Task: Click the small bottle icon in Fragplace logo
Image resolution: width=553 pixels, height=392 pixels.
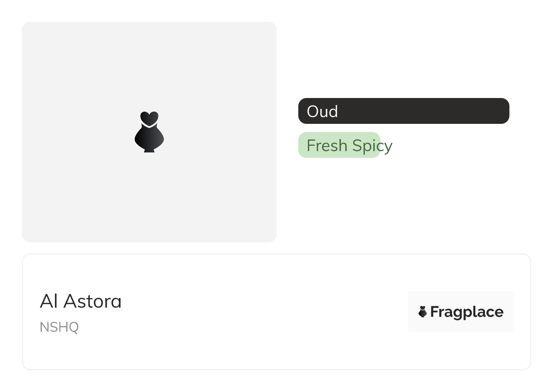Action: pos(423,312)
